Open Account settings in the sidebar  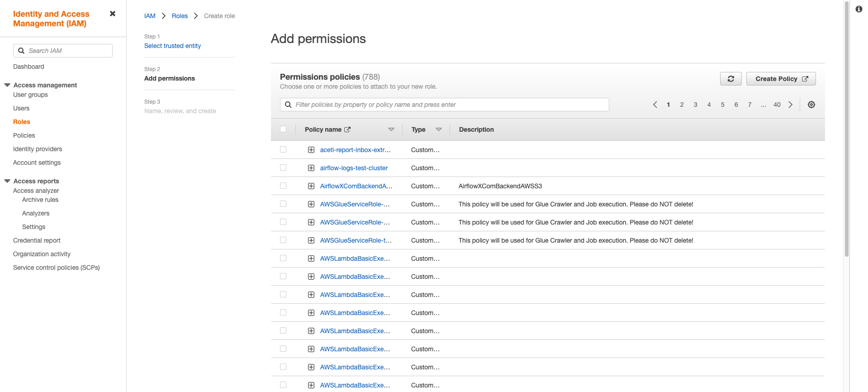pyautogui.click(x=37, y=163)
